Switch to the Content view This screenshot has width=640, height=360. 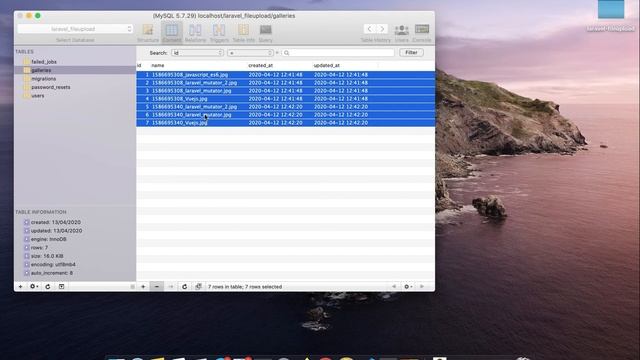coord(171,33)
